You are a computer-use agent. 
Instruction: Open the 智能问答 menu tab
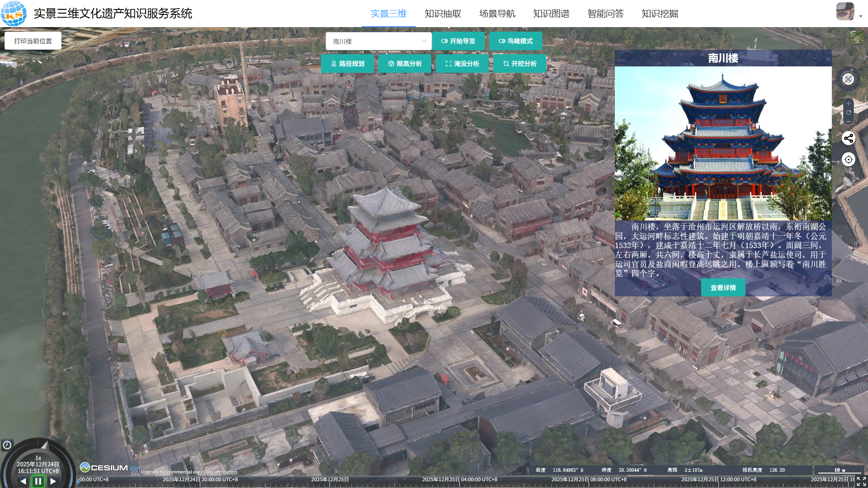point(605,14)
